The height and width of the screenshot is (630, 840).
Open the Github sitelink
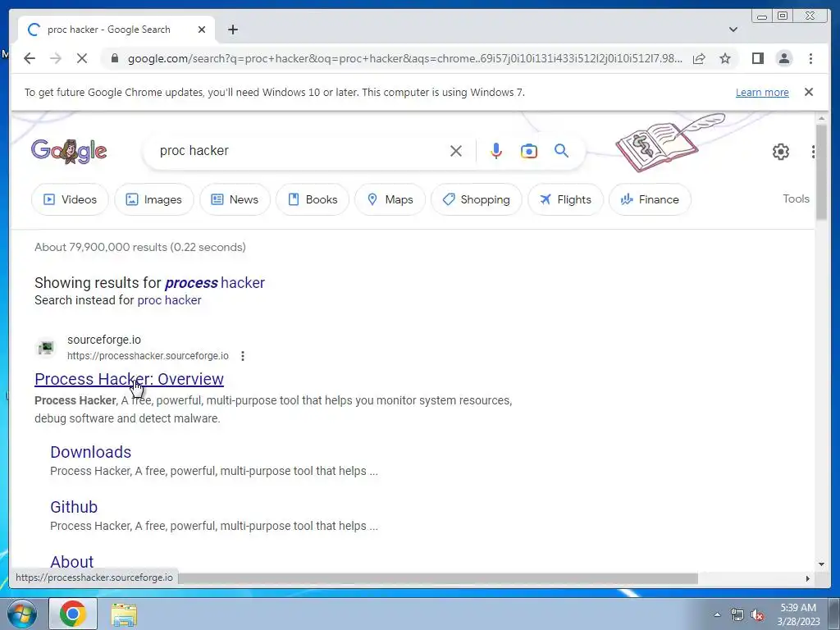click(x=74, y=507)
